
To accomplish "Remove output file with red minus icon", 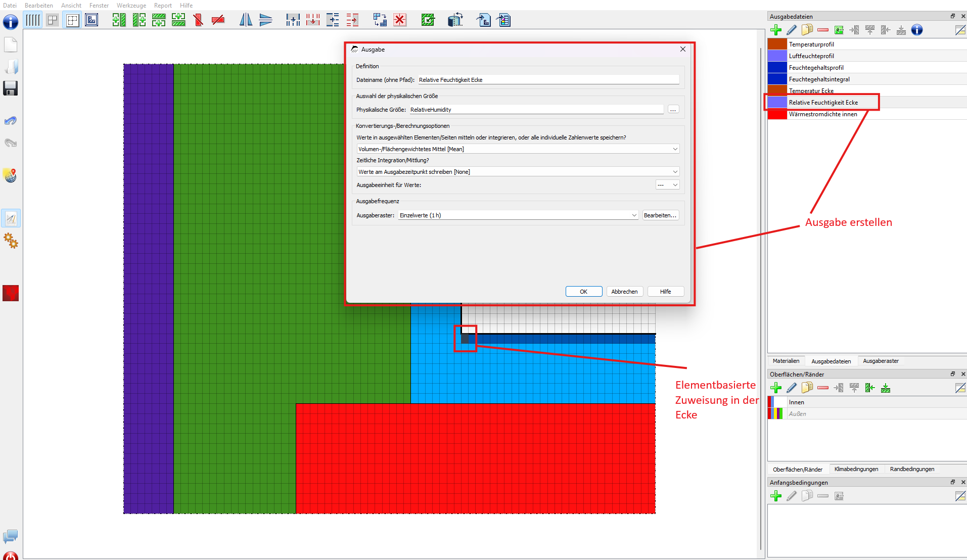I will [823, 30].
